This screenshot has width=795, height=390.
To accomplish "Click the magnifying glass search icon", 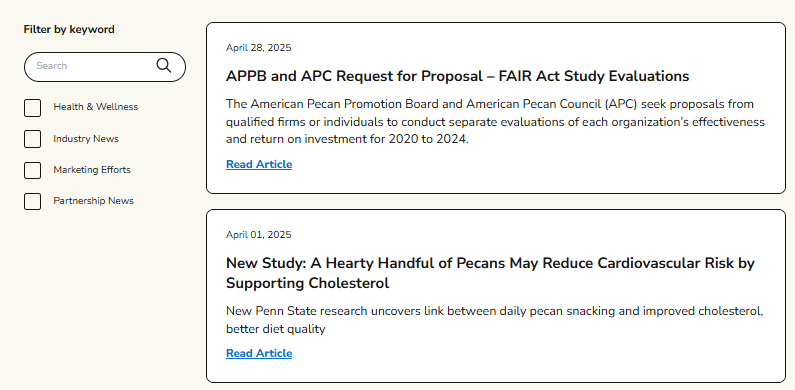I will pyautogui.click(x=164, y=65).
